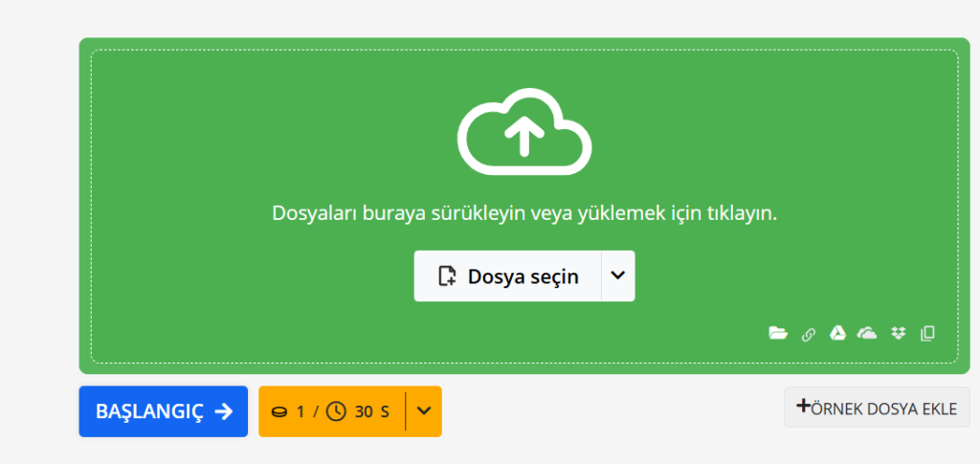Image resolution: width=980 pixels, height=464 pixels.
Task: Open local folder file browser icon
Action: [778, 333]
